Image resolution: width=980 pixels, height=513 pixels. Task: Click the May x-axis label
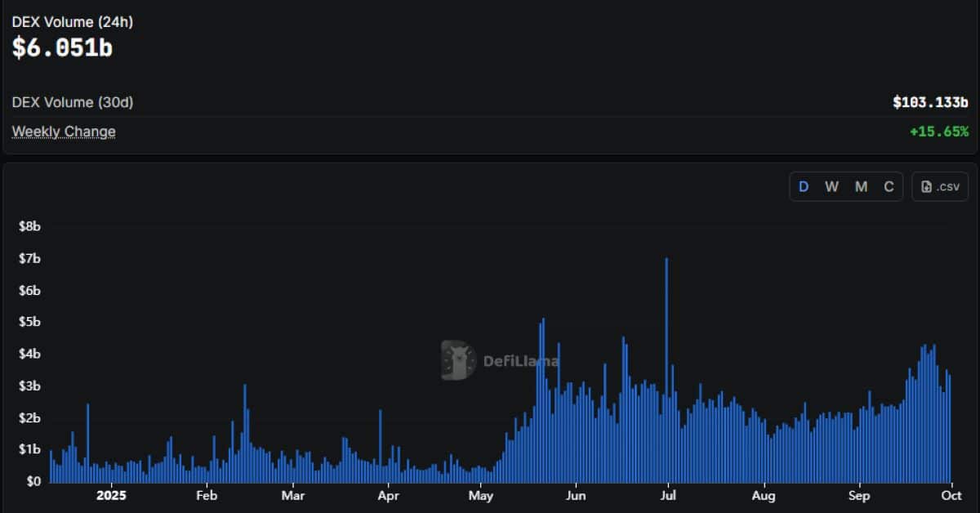pos(482,495)
